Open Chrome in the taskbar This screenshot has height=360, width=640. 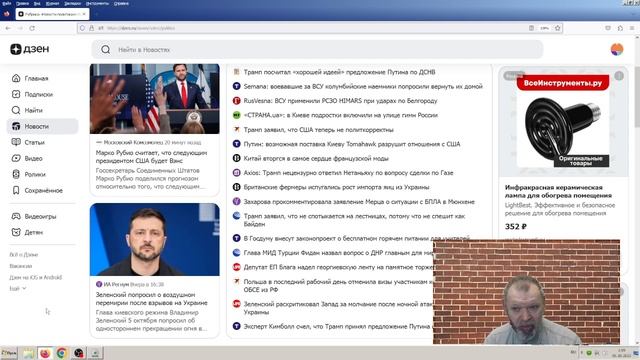click(62, 353)
